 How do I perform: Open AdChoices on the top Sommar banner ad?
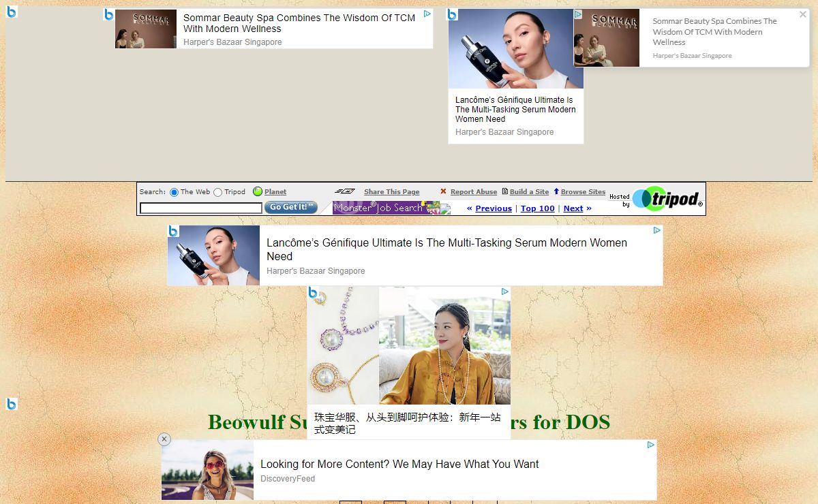tap(427, 14)
